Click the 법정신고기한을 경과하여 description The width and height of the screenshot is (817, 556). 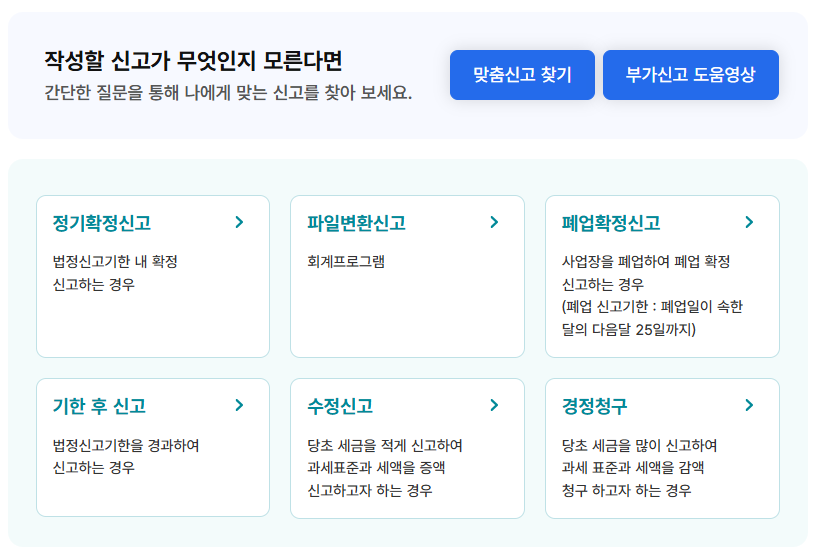(126, 445)
